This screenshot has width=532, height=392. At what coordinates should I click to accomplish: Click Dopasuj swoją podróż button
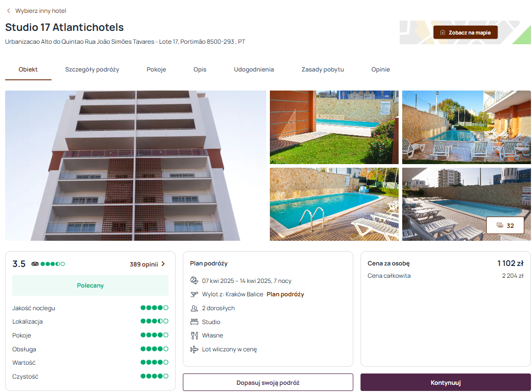(x=268, y=383)
